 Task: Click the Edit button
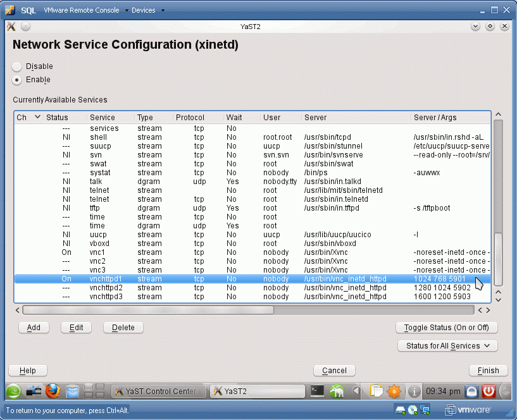pyautogui.click(x=76, y=328)
